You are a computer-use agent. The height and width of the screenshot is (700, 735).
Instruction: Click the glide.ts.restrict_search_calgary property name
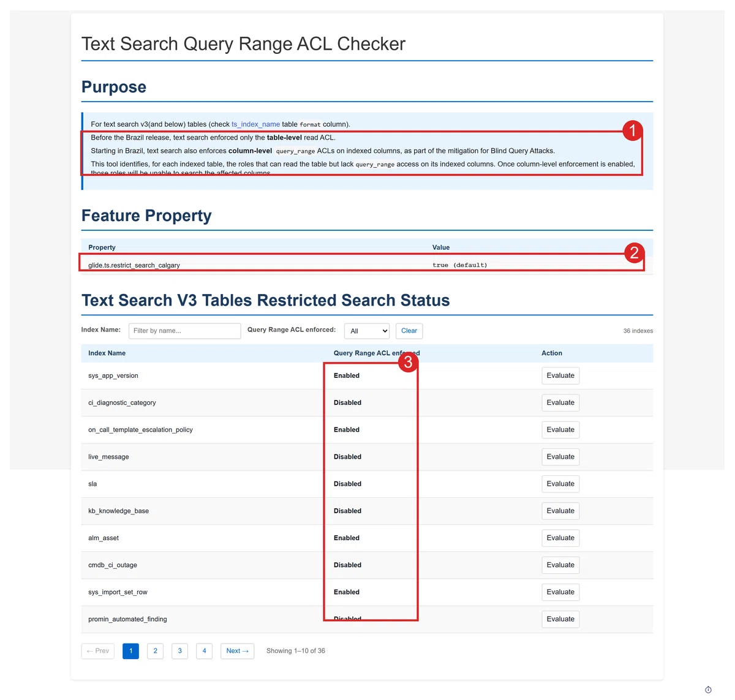point(134,265)
